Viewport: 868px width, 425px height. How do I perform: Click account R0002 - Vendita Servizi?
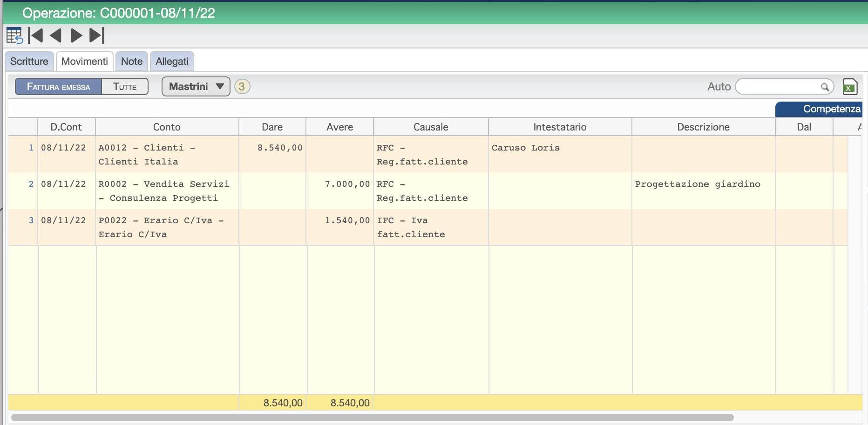(x=164, y=191)
